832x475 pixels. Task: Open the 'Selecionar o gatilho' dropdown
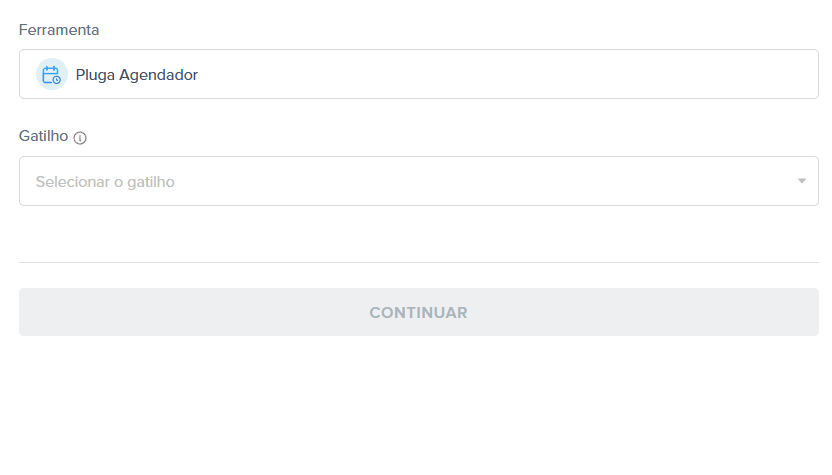pos(419,181)
